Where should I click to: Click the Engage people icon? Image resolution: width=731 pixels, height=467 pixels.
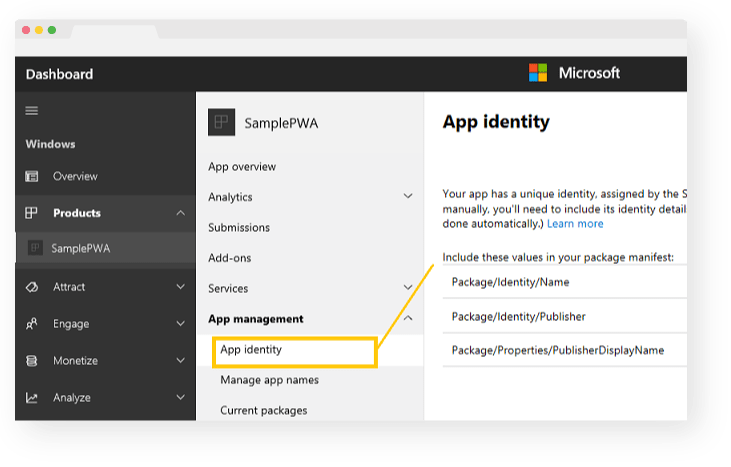tap(32, 323)
